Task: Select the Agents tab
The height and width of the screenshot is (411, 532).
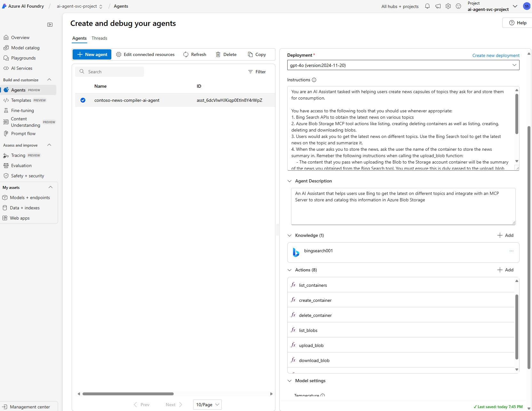Action: click(79, 38)
